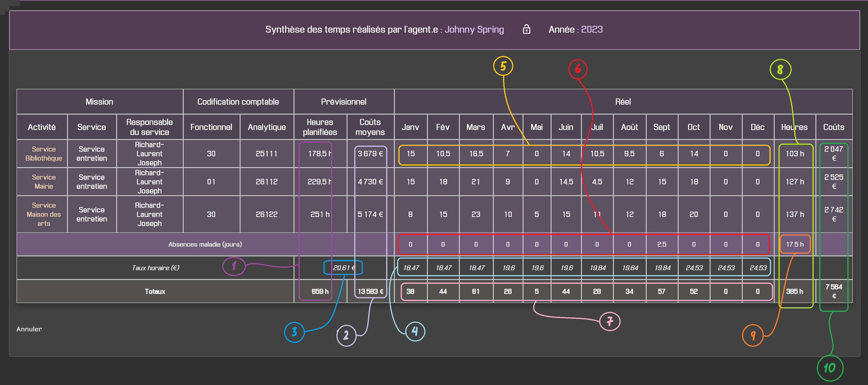The image size is (868, 385).
Task: Click average cost 5 174 €
Action: pos(370,214)
